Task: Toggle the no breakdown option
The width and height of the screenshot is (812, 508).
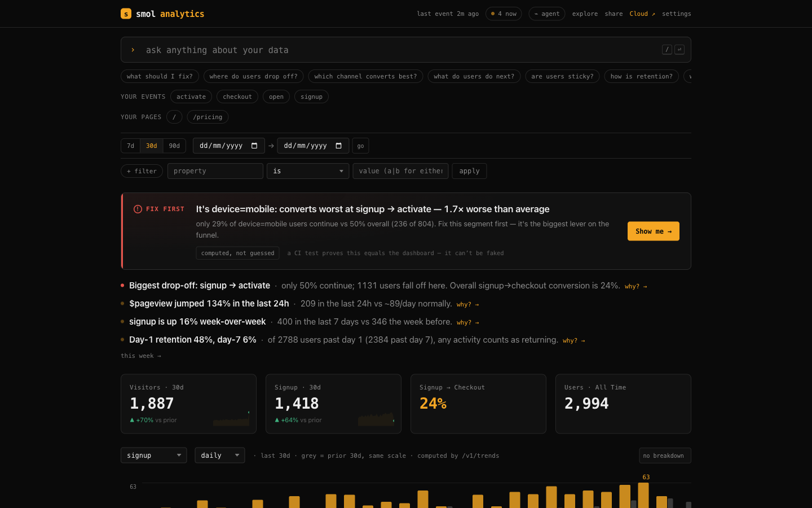Action: [x=665, y=456]
